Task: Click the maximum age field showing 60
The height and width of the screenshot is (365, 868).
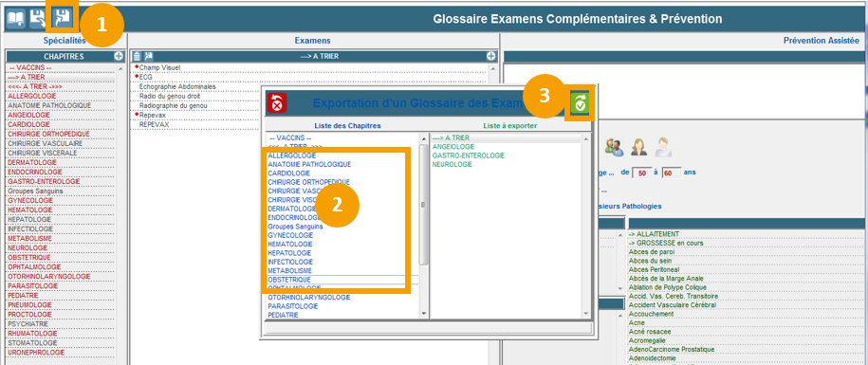Action: tap(671, 173)
